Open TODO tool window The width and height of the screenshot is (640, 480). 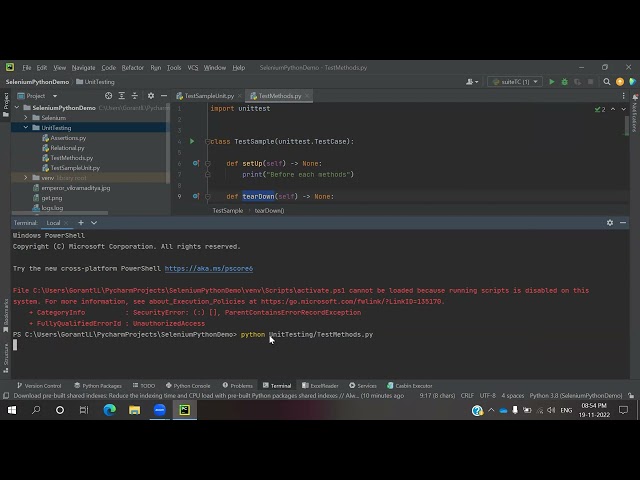(144, 386)
